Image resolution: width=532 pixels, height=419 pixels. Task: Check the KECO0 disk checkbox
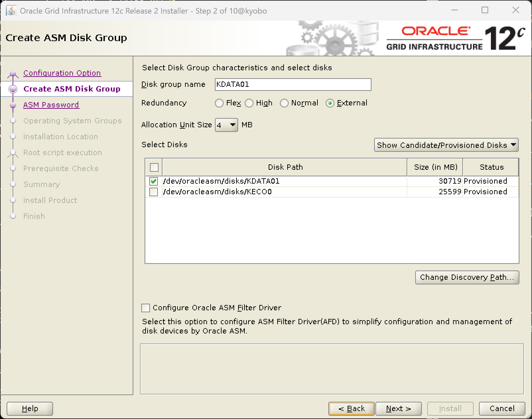tap(154, 192)
